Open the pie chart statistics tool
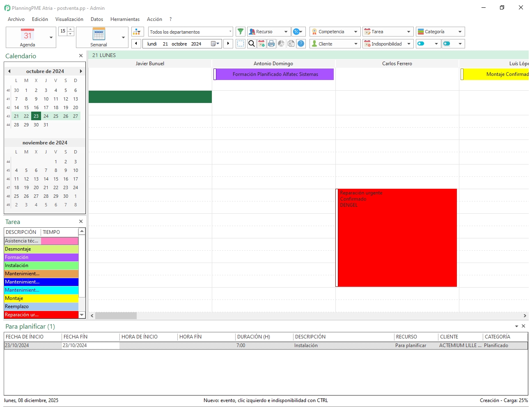This screenshot has width=532, height=407. pos(281,43)
